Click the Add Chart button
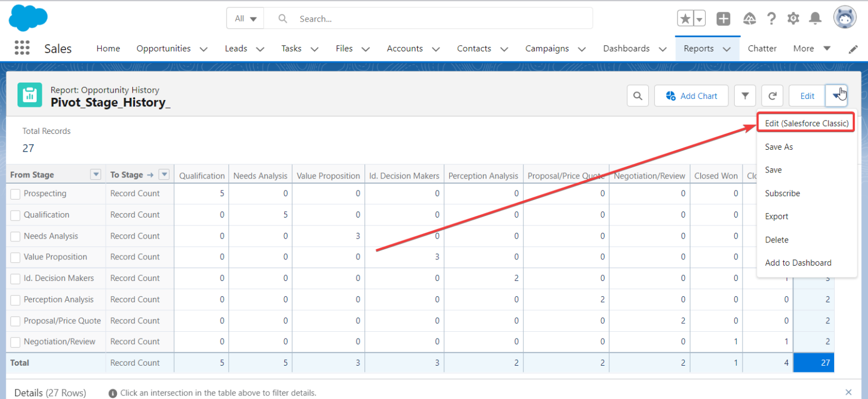This screenshot has width=868, height=399. click(691, 96)
